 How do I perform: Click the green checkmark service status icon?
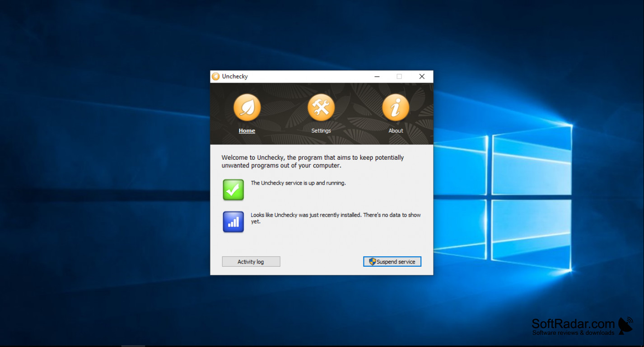click(233, 190)
